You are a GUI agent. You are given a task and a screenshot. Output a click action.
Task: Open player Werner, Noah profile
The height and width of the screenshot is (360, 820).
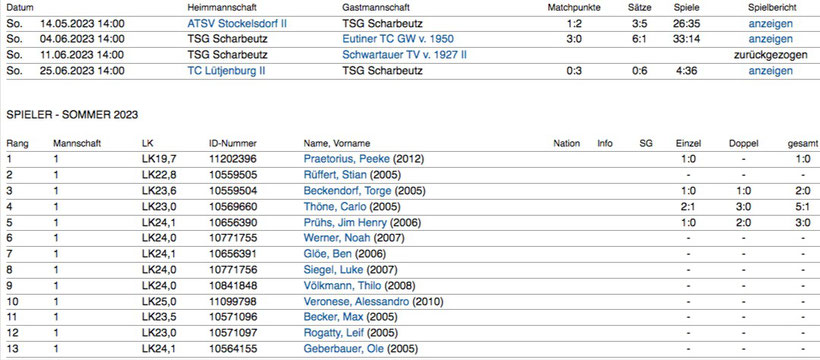pyautogui.click(x=337, y=238)
